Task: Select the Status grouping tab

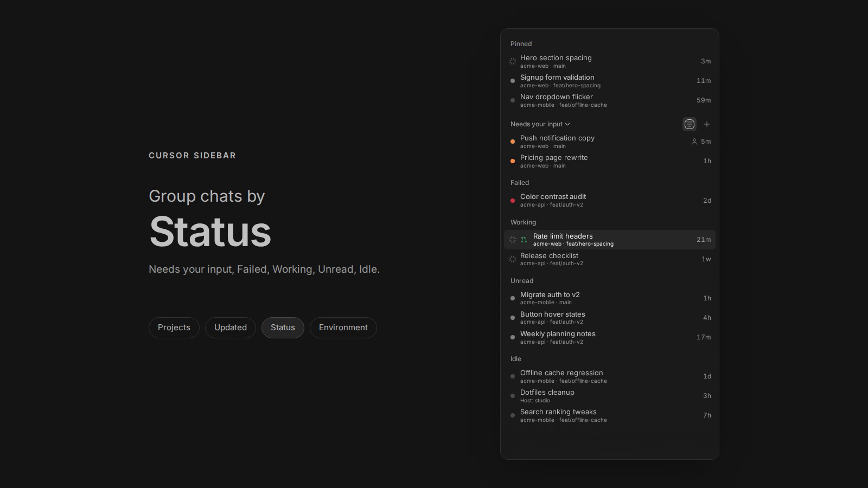Action: pyautogui.click(x=283, y=328)
